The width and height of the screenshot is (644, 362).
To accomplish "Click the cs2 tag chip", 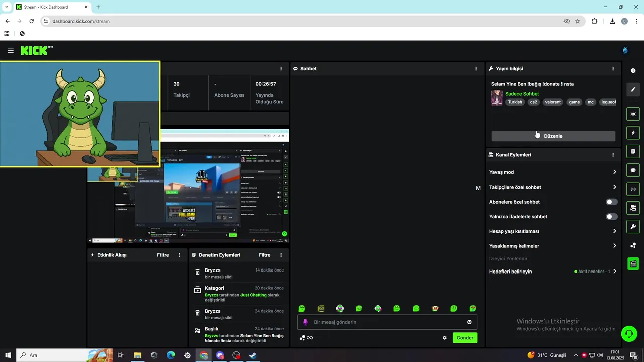I will click(534, 102).
